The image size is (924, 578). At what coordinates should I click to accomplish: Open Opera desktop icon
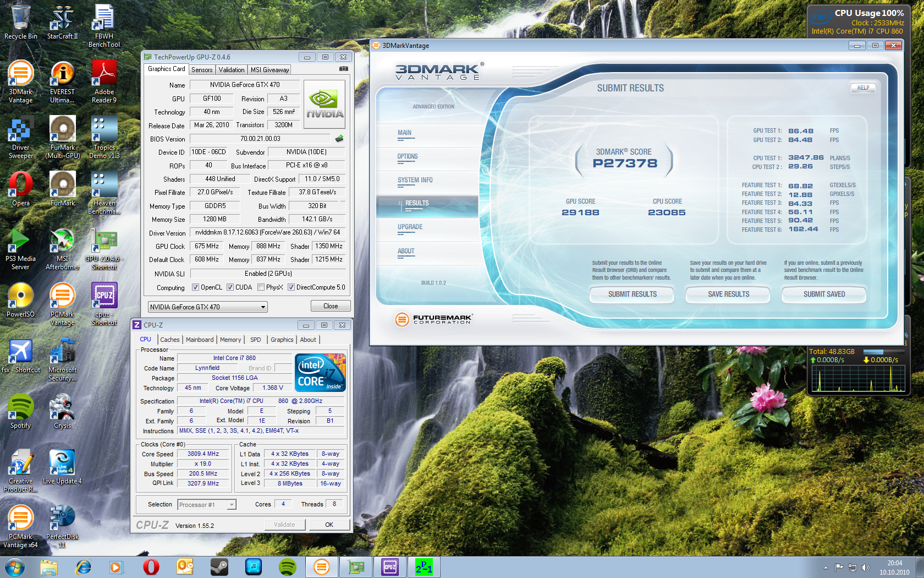coord(21,189)
